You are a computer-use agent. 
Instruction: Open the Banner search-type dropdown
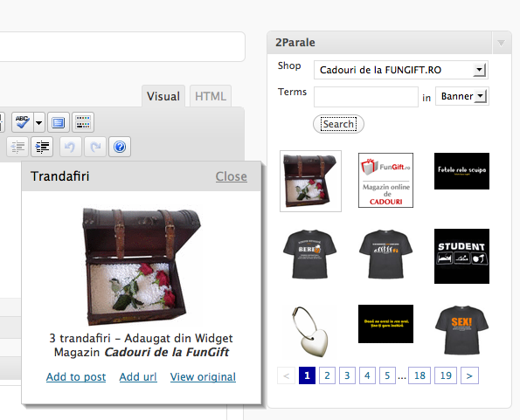(x=462, y=96)
